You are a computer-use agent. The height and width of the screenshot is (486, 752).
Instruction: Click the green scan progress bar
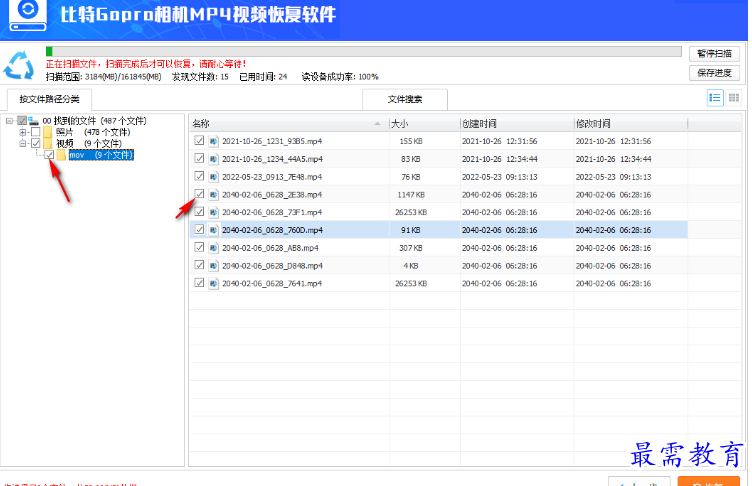tap(364, 51)
